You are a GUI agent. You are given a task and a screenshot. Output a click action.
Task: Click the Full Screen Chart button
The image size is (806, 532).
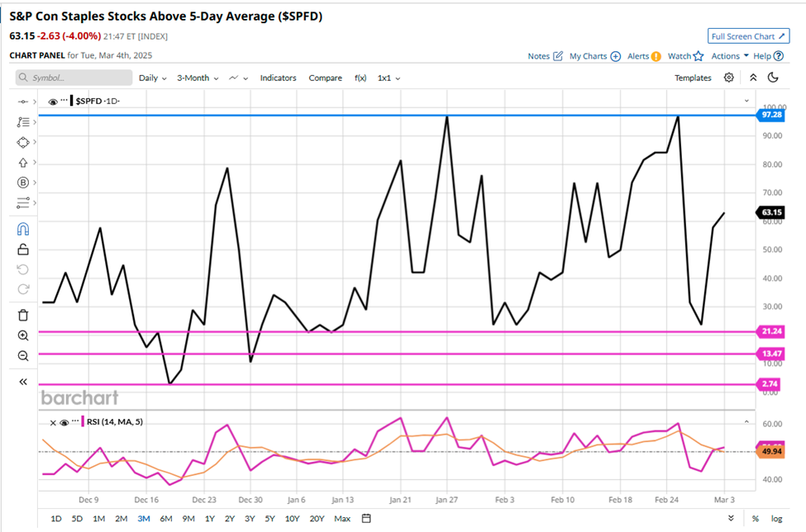point(748,36)
